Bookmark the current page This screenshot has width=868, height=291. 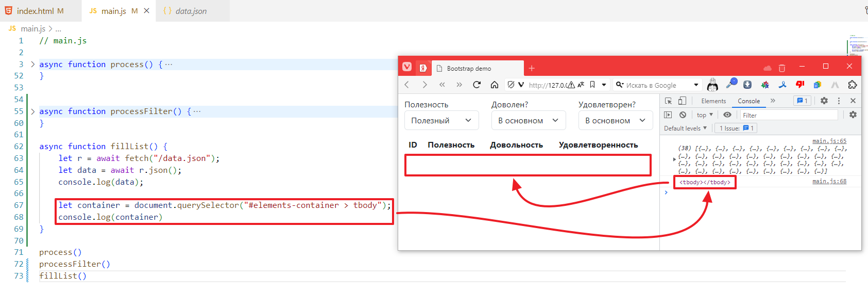pyautogui.click(x=592, y=85)
